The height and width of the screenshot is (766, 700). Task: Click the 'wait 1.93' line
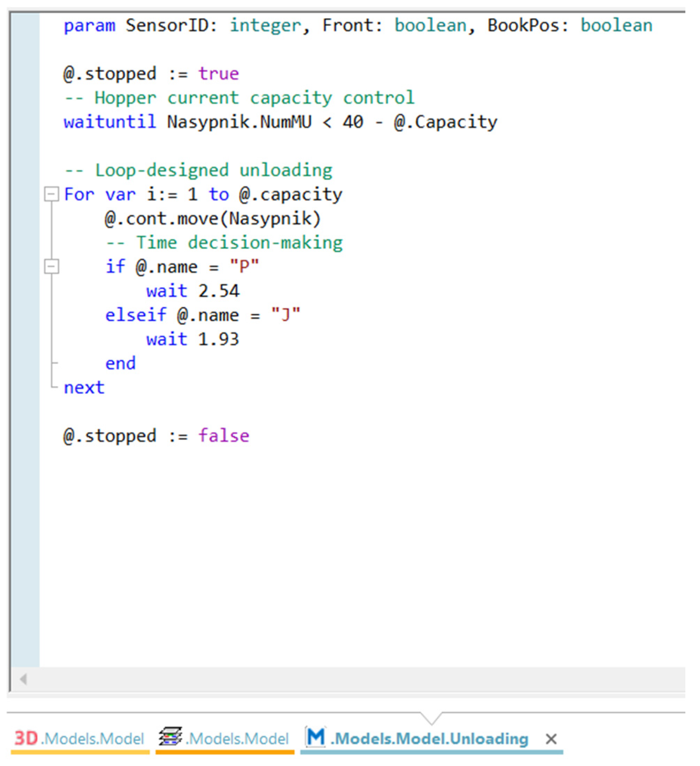click(x=193, y=339)
